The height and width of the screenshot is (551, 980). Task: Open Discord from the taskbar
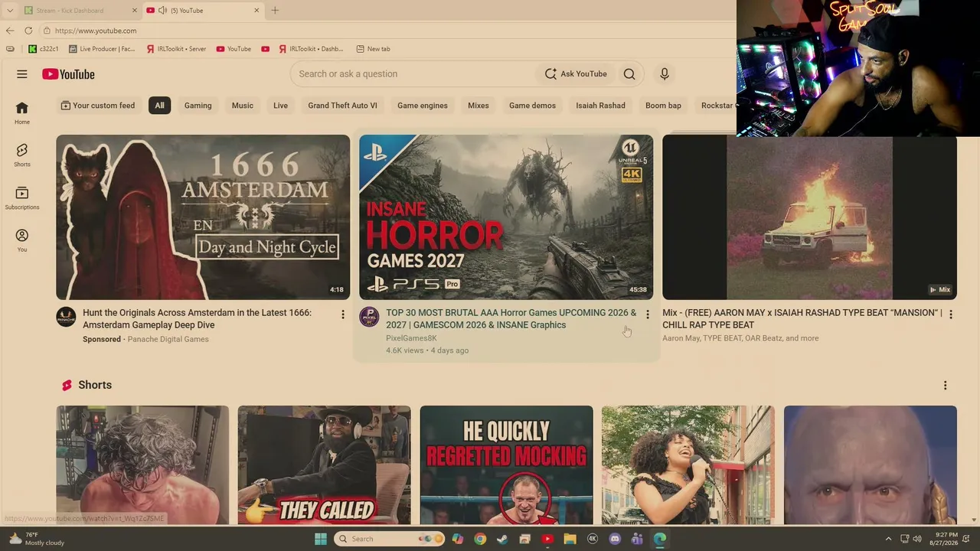click(614, 539)
